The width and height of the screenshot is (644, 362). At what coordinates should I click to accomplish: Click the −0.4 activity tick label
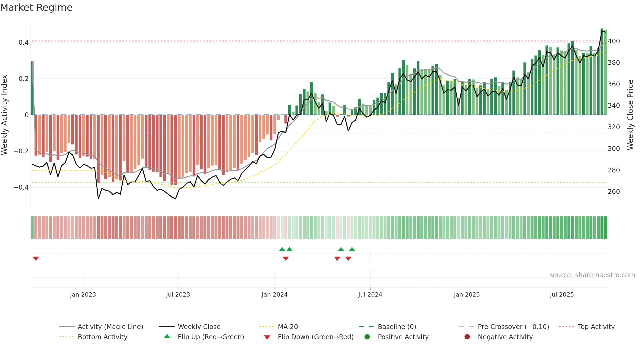tap(21, 187)
